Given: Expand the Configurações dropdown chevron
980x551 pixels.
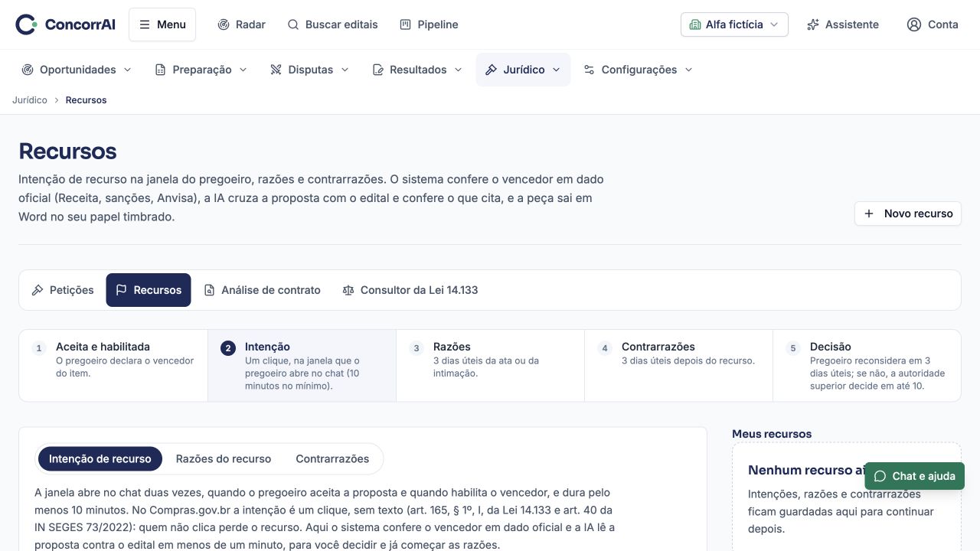Looking at the screenshot, I should (688, 70).
